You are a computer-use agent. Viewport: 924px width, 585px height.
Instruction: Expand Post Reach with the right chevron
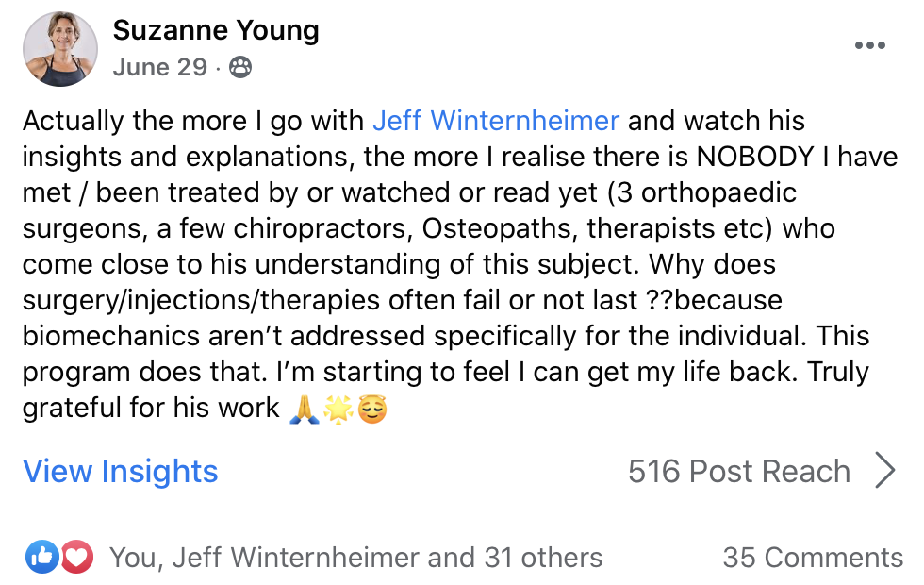pos(884,471)
